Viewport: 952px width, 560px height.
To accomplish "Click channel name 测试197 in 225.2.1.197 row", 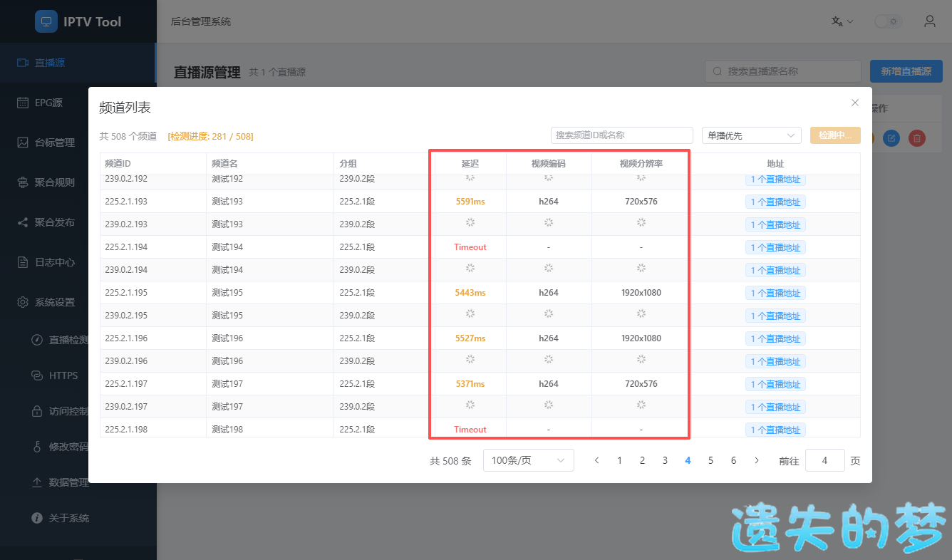I will pos(227,384).
